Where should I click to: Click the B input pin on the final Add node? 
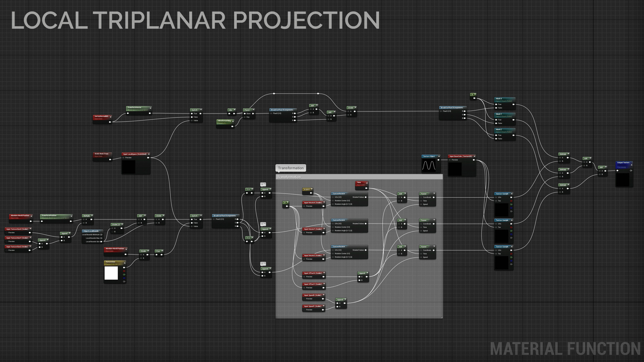click(x=600, y=174)
